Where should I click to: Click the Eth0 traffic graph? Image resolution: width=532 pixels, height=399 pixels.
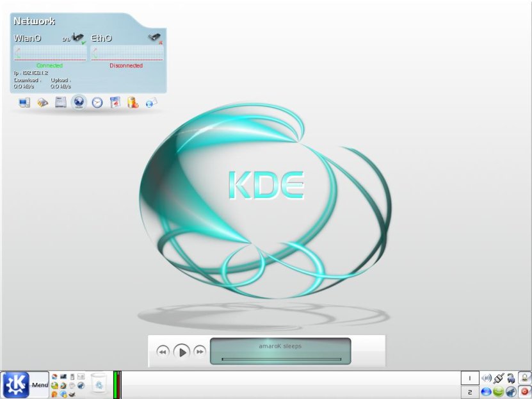(127, 53)
